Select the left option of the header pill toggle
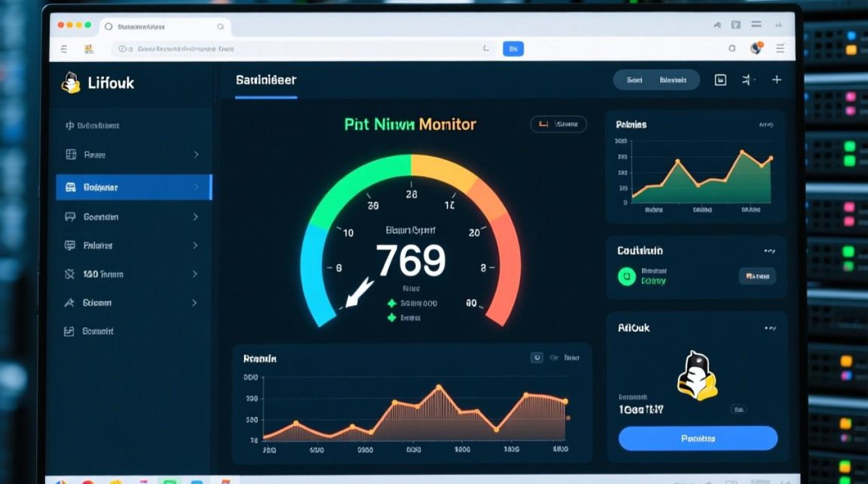The width and height of the screenshot is (868, 484). pos(634,81)
